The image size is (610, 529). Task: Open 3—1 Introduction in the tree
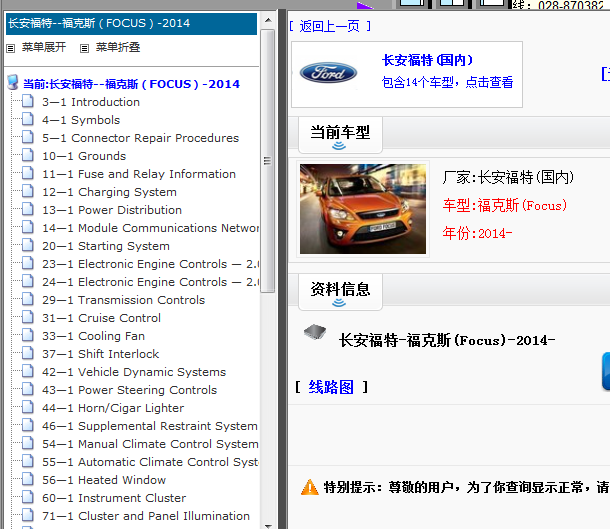tap(91, 102)
